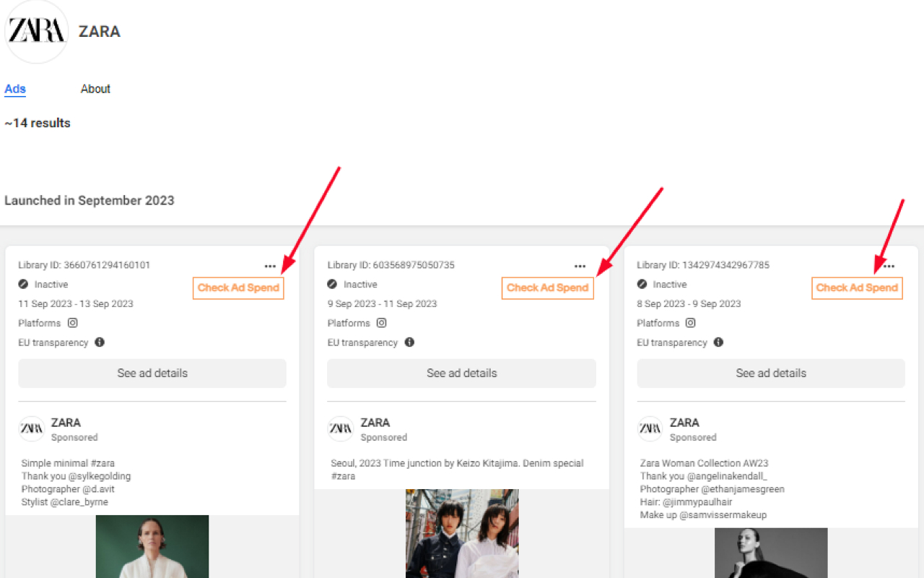See ad details for Zara Woman Collection ad
The width and height of the screenshot is (924, 578).
(x=771, y=373)
